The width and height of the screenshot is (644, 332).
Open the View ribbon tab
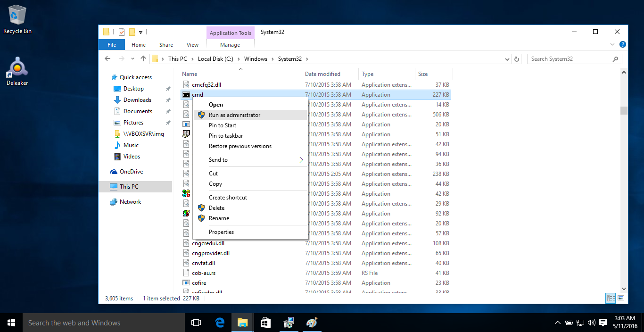pos(192,45)
